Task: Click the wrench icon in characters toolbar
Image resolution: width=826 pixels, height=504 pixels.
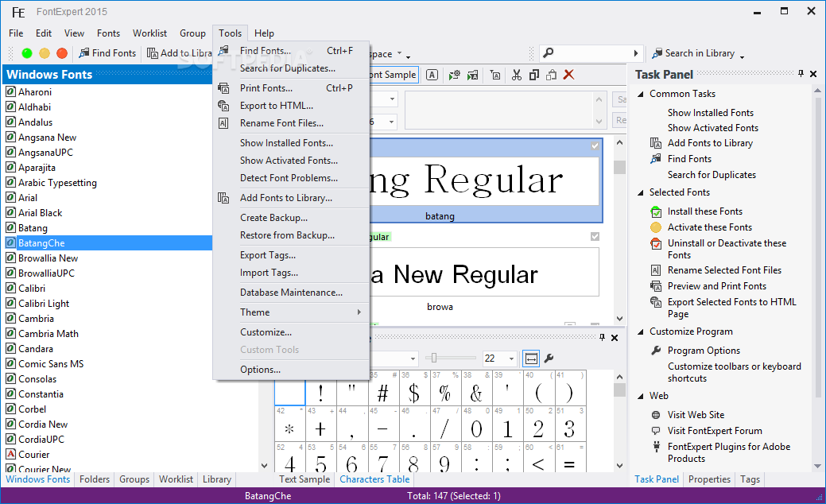Action: [x=549, y=359]
